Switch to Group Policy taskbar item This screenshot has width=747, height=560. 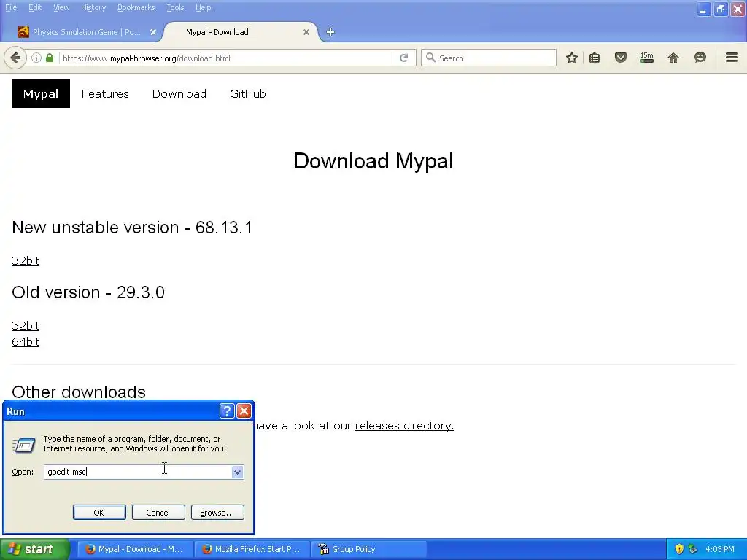[x=368, y=549]
